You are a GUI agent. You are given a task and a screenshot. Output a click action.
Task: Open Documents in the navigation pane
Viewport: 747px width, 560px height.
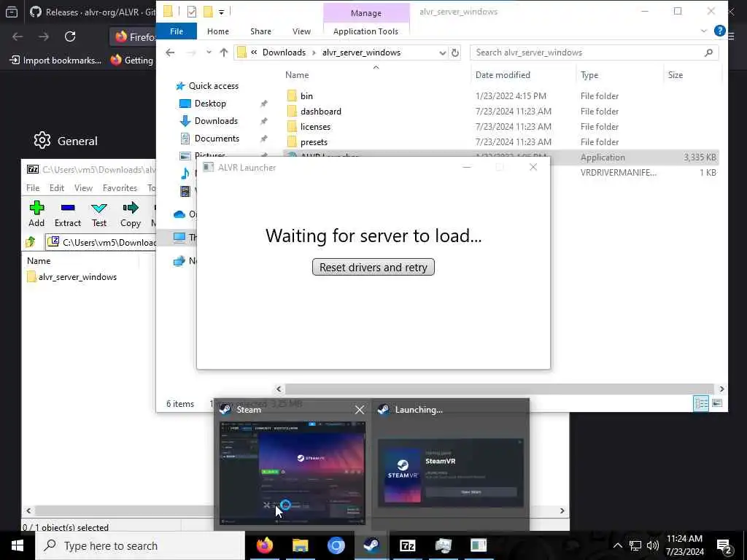217,139
